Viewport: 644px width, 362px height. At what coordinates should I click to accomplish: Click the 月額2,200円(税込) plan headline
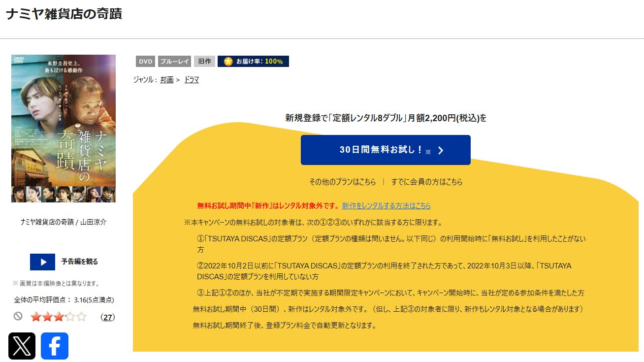tap(386, 118)
